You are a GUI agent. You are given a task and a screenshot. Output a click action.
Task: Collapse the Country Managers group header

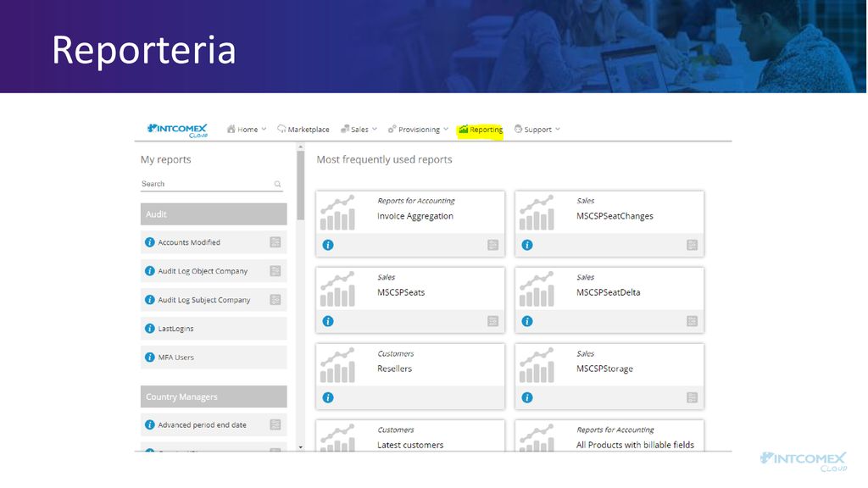click(214, 396)
